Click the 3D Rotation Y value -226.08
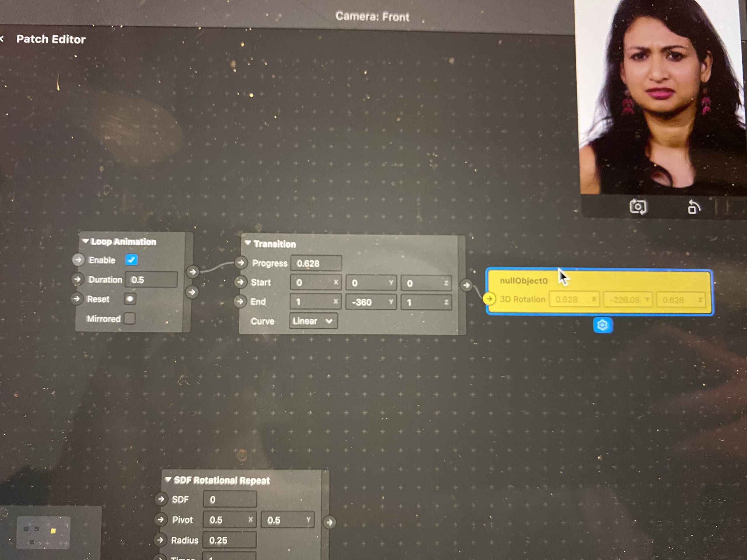Viewport: 747px width, 560px height. click(627, 300)
